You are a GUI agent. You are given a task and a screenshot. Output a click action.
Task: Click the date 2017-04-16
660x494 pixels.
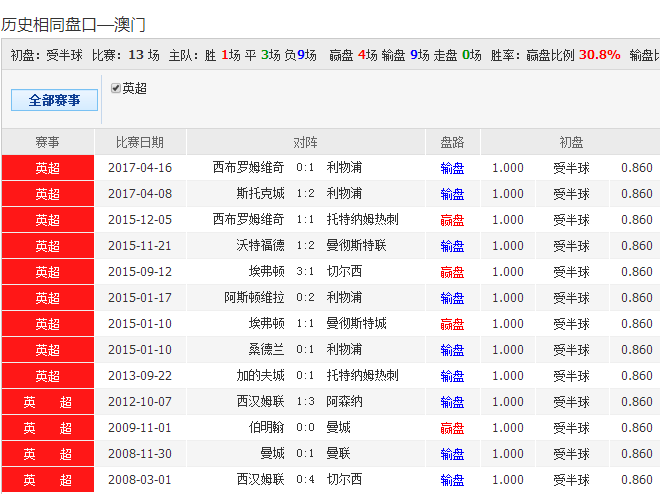pyautogui.click(x=140, y=168)
